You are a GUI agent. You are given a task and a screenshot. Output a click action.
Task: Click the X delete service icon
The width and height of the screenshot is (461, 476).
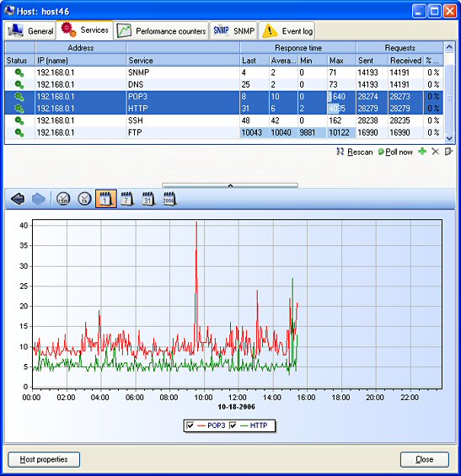pos(435,151)
